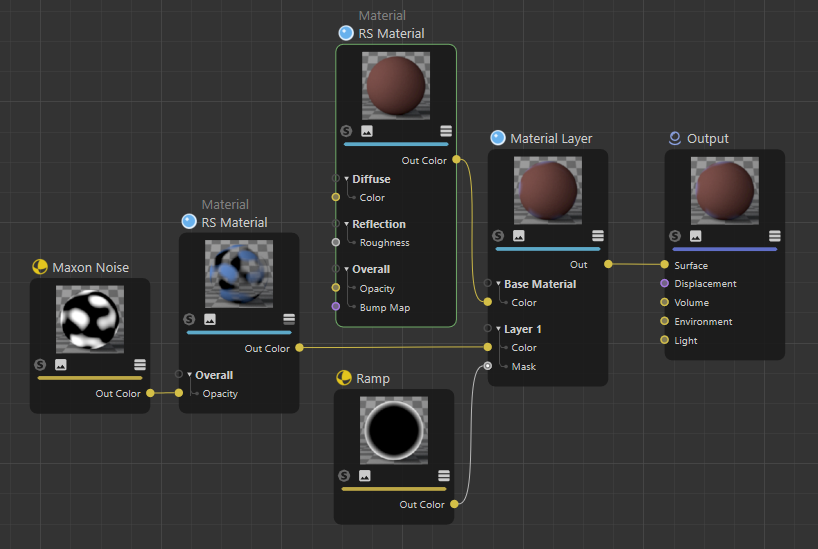Click the yellow Maxon Noise node type icon

(x=40, y=267)
